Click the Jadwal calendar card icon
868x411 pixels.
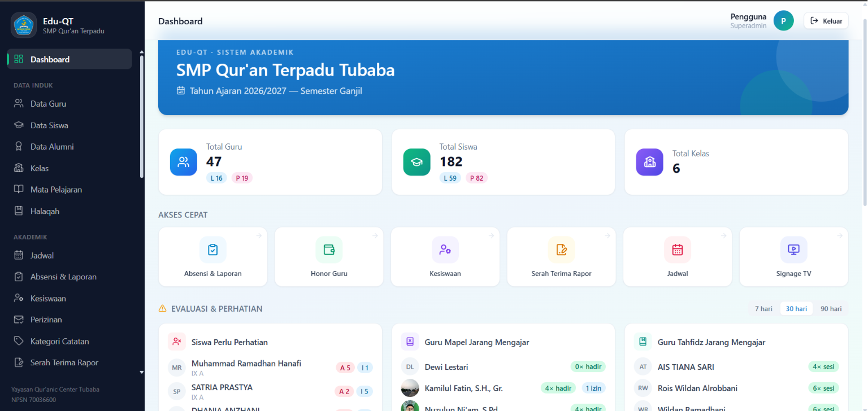point(678,250)
